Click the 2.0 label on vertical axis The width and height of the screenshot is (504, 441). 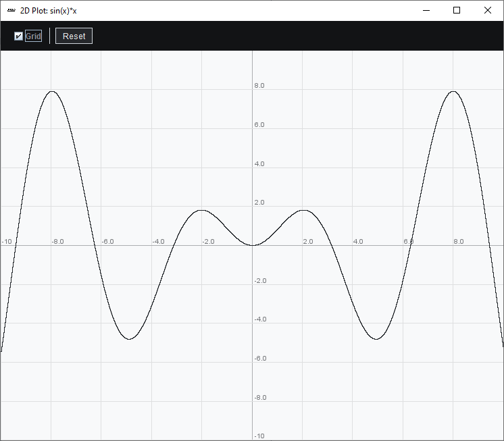tap(259, 203)
